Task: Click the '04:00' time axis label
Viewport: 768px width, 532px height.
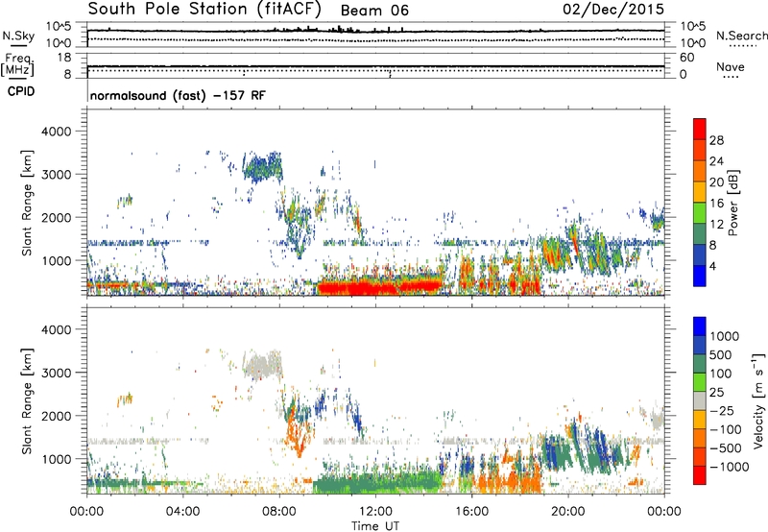Action: pyautogui.click(x=182, y=512)
